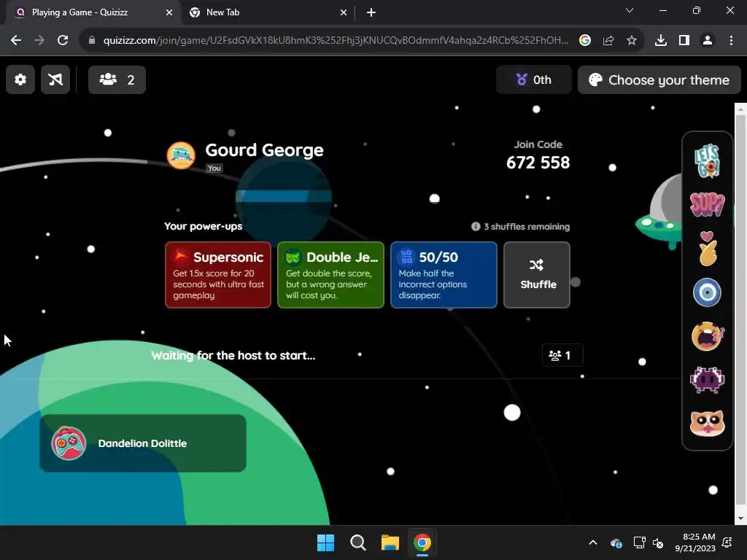Select the Supersonic power-up card
The height and width of the screenshot is (560, 747).
coord(217,275)
